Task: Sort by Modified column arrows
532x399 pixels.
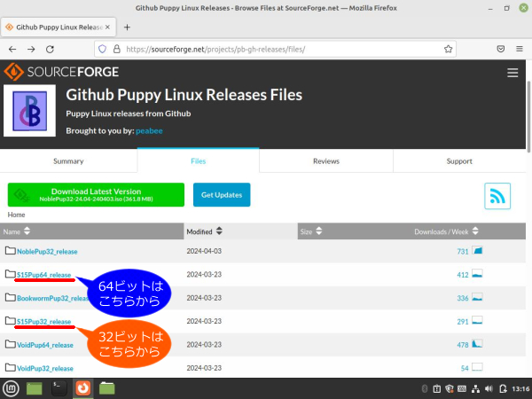Action: (x=219, y=231)
